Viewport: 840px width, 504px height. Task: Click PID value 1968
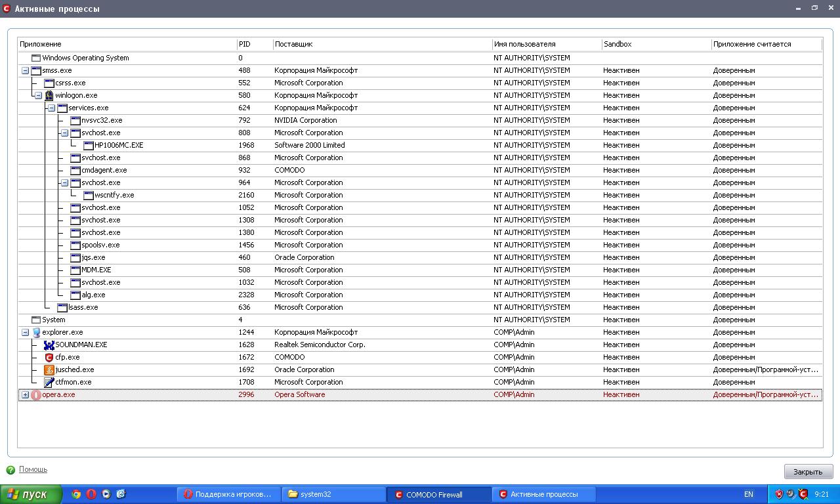pos(246,145)
